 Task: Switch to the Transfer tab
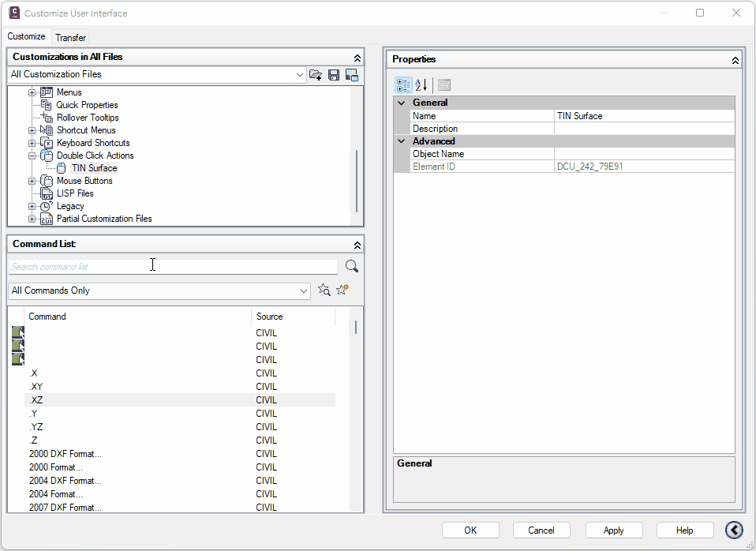pyautogui.click(x=70, y=38)
